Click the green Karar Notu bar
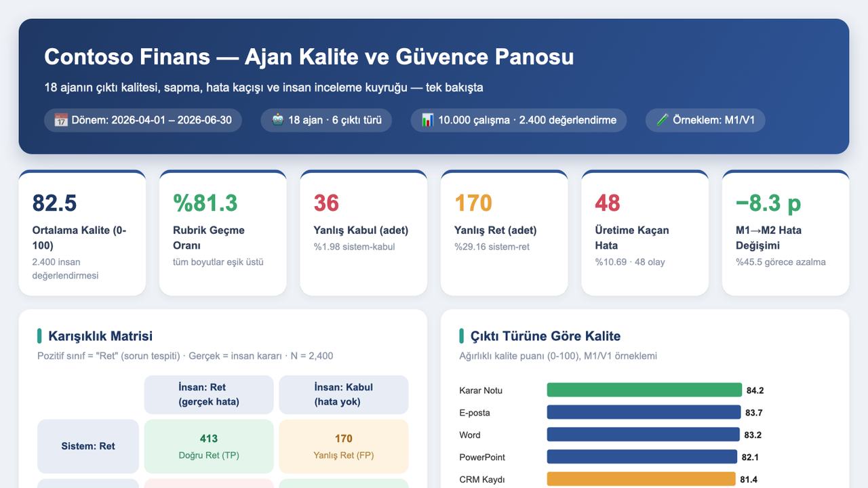The image size is (868, 488). (x=644, y=390)
